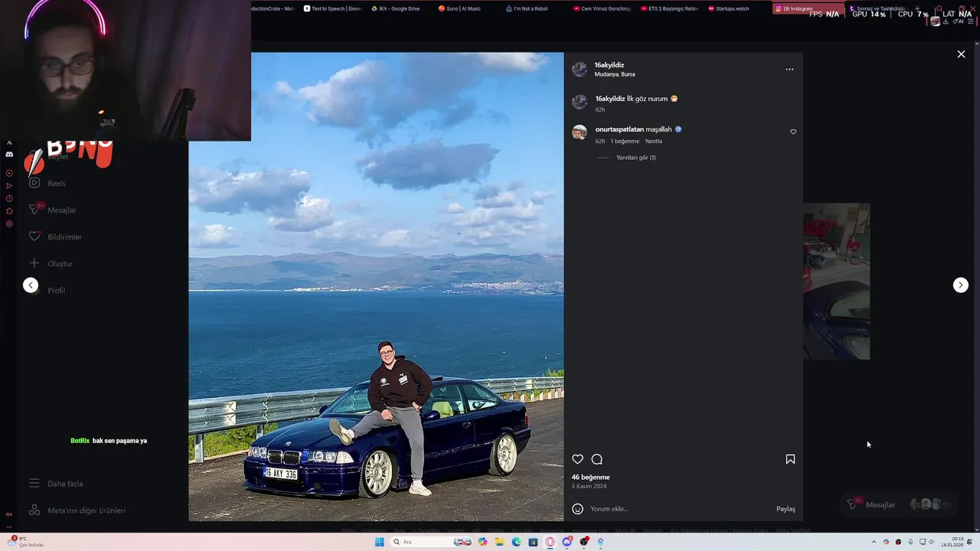Click 1 beğenme on the comment
The height and width of the screenshot is (551, 980).
625,141
